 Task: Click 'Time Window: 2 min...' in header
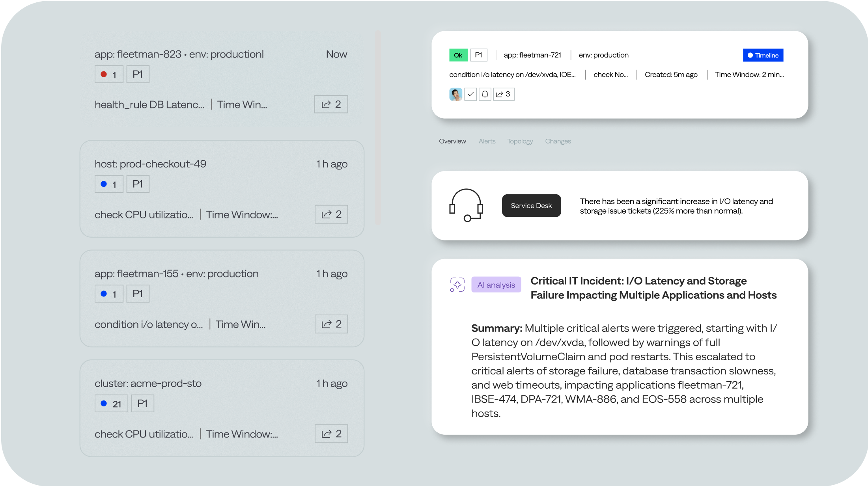coord(749,74)
